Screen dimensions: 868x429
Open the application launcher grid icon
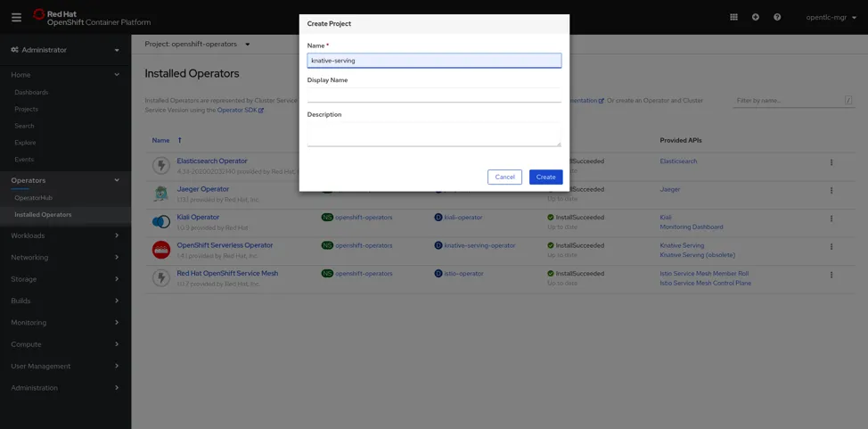[x=733, y=17]
